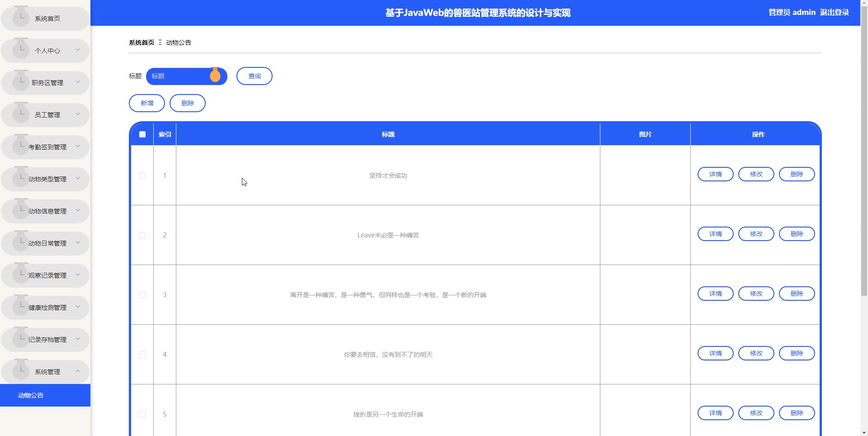This screenshot has width=868, height=436.
Task: Click 删除 for row 5
Action: coord(797,413)
